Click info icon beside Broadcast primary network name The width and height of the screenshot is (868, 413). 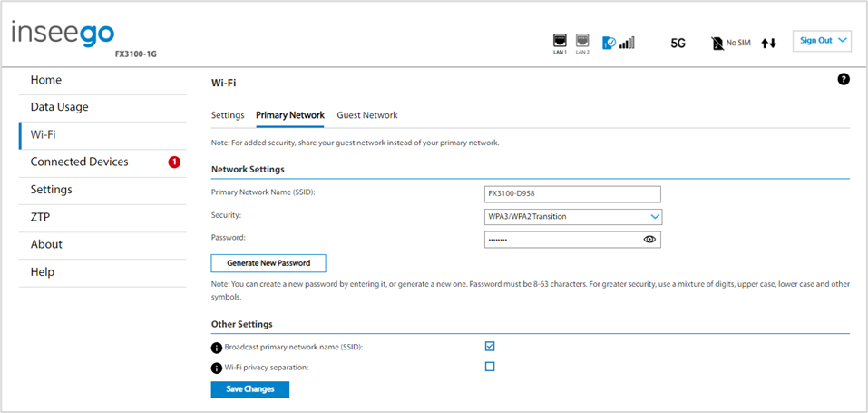click(217, 349)
